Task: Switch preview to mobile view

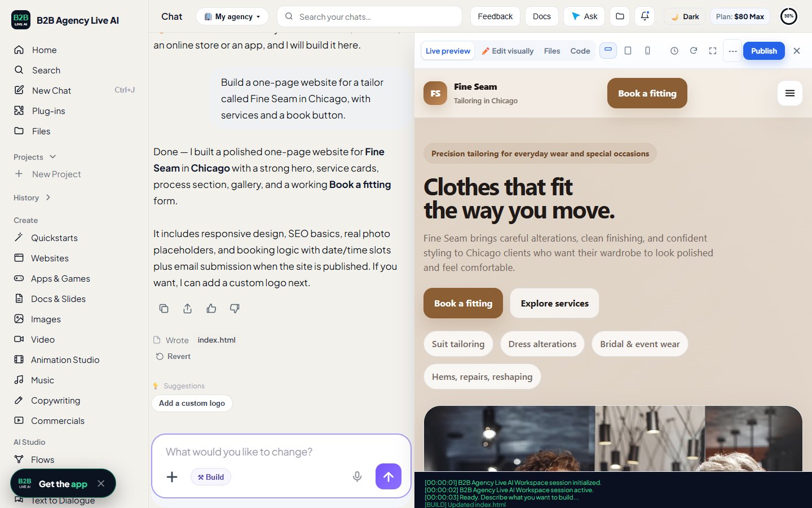Action: tap(647, 51)
